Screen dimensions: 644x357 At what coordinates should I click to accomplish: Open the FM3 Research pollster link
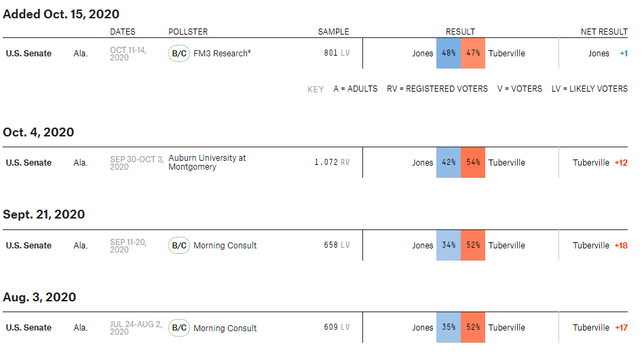pyautogui.click(x=222, y=54)
